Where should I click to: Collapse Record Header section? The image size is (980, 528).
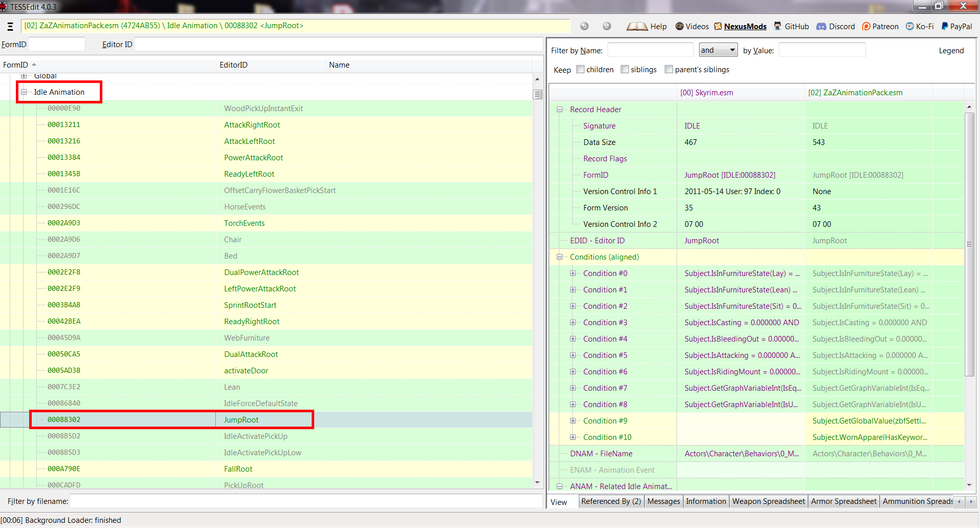coord(559,110)
